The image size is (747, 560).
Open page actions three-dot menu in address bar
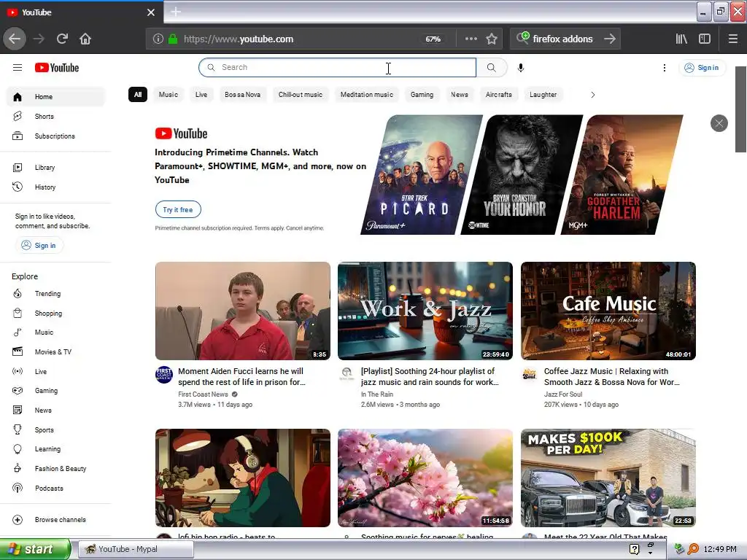click(471, 39)
